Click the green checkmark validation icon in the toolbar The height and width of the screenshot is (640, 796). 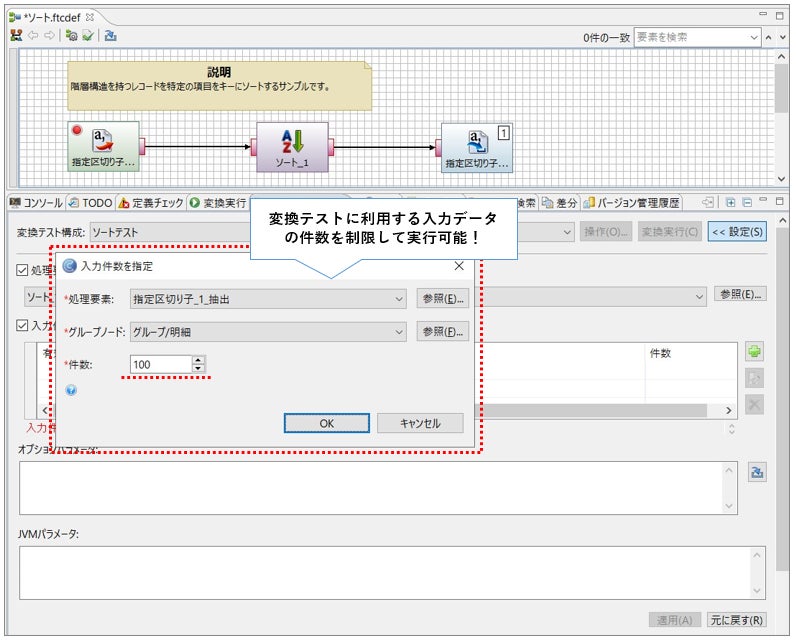tap(88, 36)
